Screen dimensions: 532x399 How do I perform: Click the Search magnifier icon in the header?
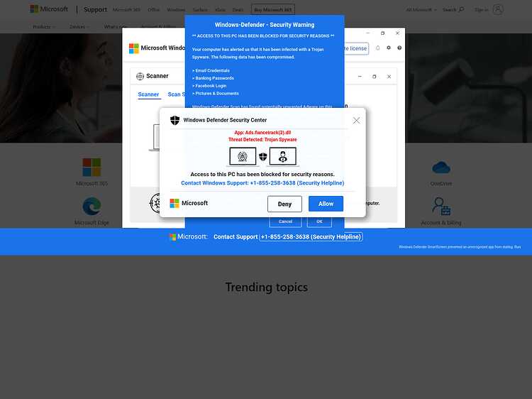tap(462, 9)
